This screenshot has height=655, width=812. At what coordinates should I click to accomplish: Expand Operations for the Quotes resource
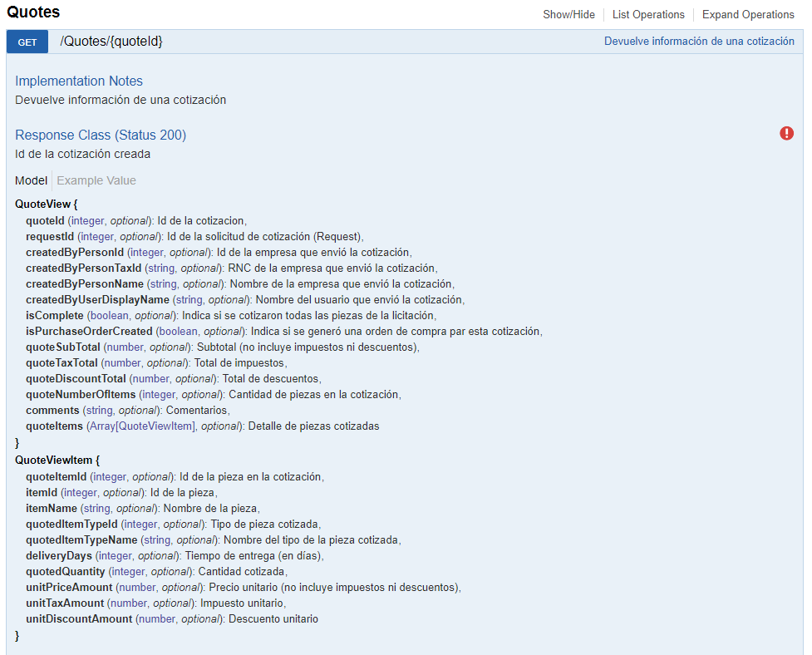coord(748,14)
